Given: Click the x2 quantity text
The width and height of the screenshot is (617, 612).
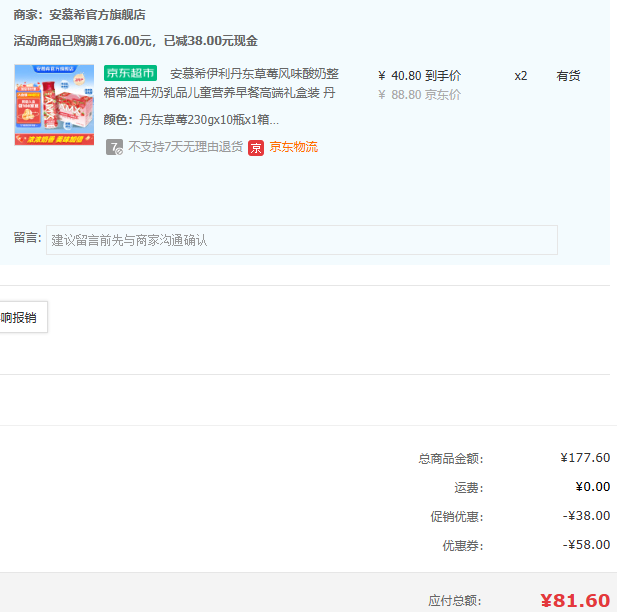Looking at the screenshot, I should [x=521, y=76].
